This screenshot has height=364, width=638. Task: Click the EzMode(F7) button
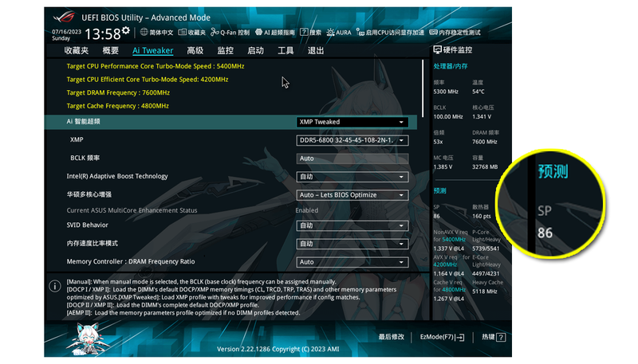(x=443, y=337)
